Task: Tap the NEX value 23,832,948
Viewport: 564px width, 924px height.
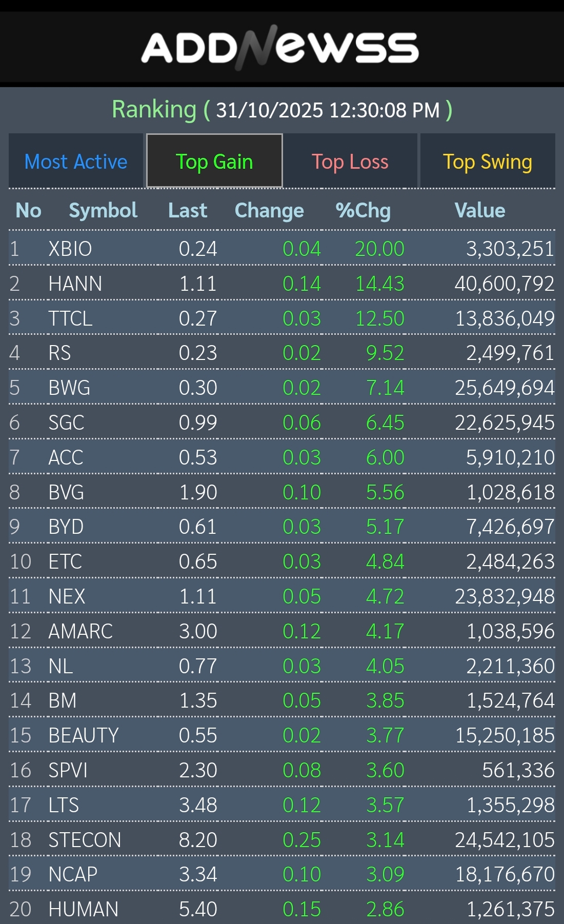Action: click(505, 596)
